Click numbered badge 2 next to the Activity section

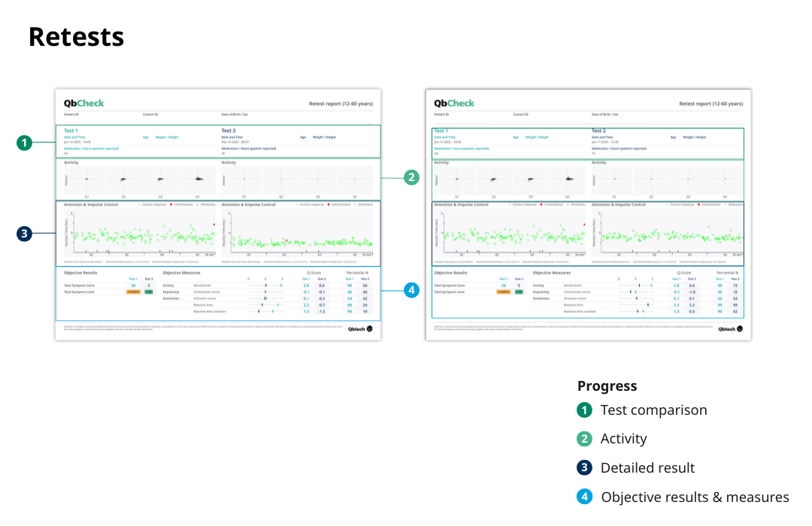coord(411,177)
